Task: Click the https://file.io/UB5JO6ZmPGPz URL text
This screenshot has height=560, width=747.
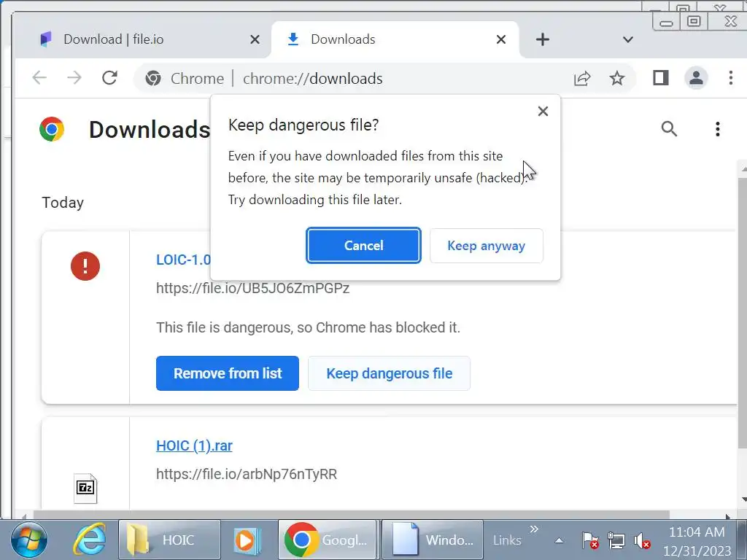Action: point(252,288)
